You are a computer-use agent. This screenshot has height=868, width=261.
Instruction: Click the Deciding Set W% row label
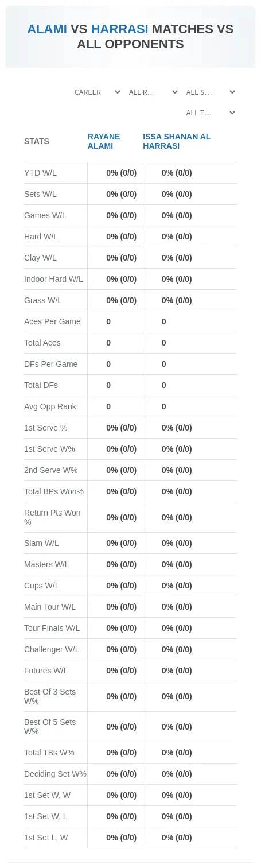pos(55,774)
